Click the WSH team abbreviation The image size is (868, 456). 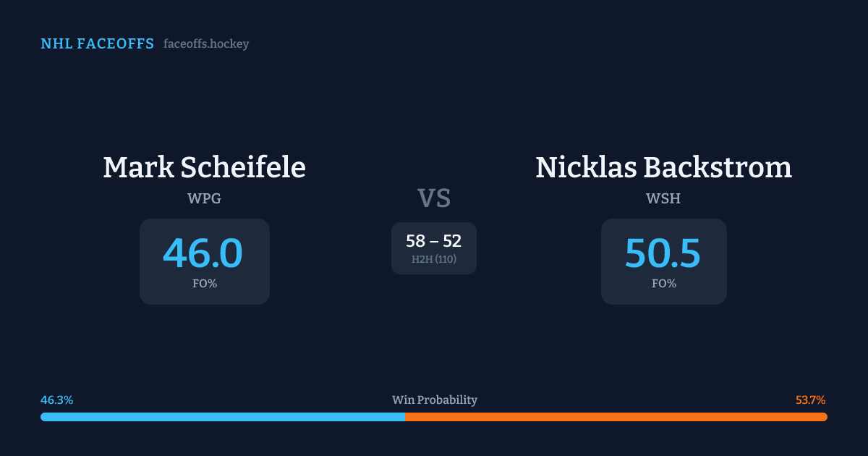point(663,198)
